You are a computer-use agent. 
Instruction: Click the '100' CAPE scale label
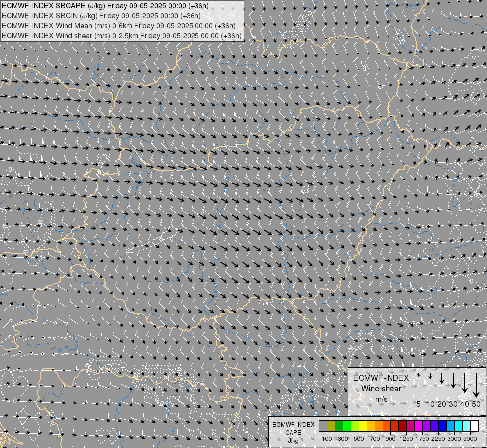click(327, 439)
